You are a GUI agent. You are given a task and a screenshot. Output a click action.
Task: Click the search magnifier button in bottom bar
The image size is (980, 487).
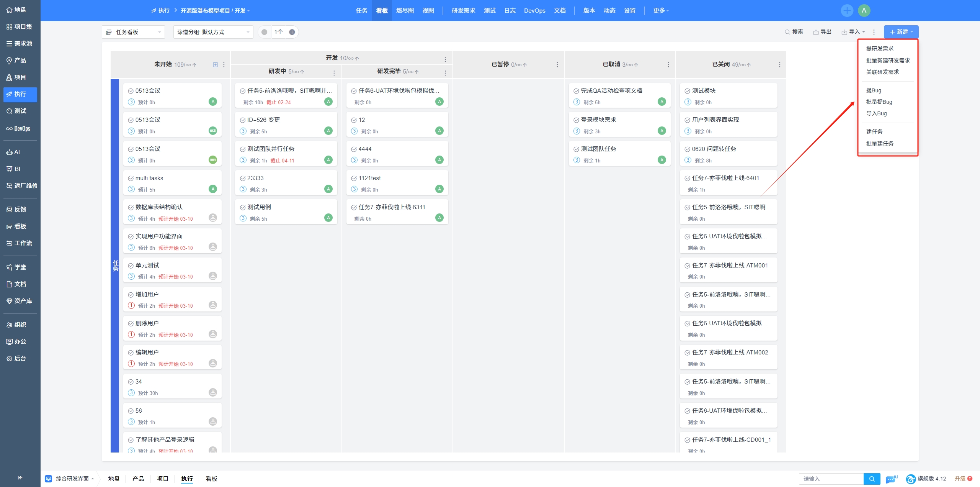(x=872, y=479)
